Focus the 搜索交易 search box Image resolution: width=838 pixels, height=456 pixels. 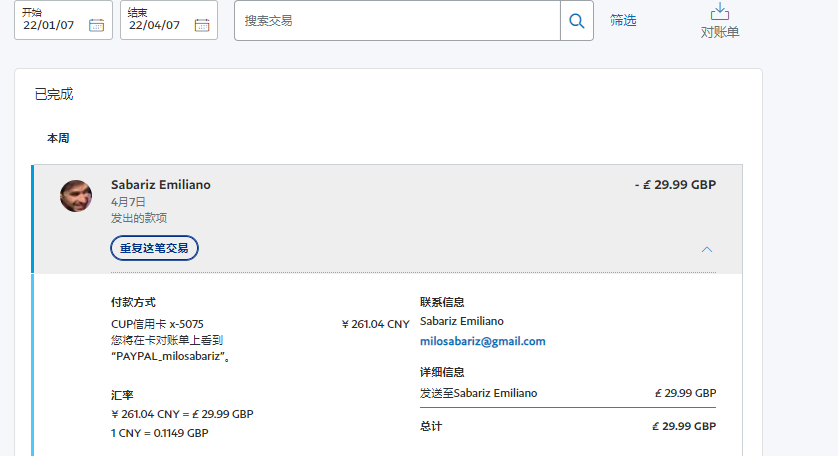pyautogui.click(x=397, y=21)
